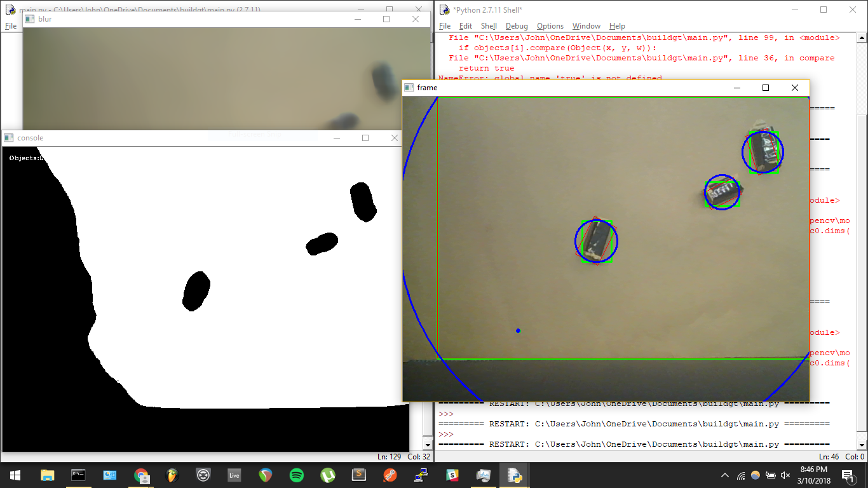This screenshot has width=868, height=488.
Task: Open the Wi-Fi network status icon
Action: click(741, 475)
